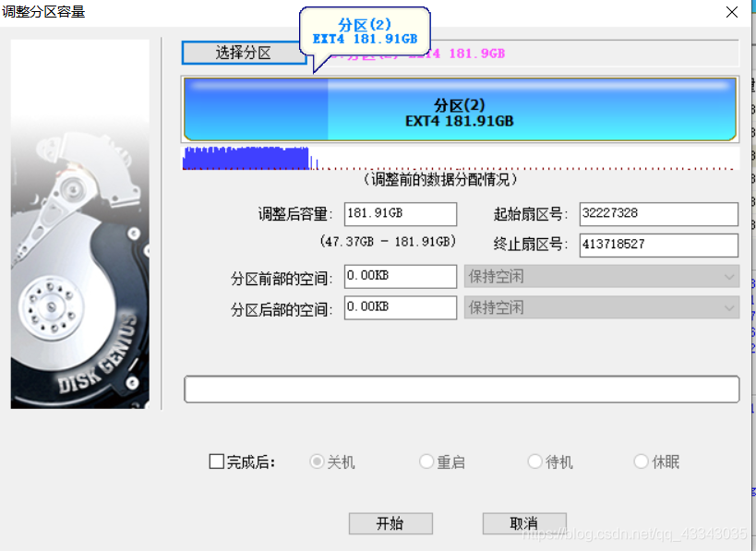Click the 调整后容量 input field
This screenshot has height=551, width=756.
pyautogui.click(x=401, y=214)
